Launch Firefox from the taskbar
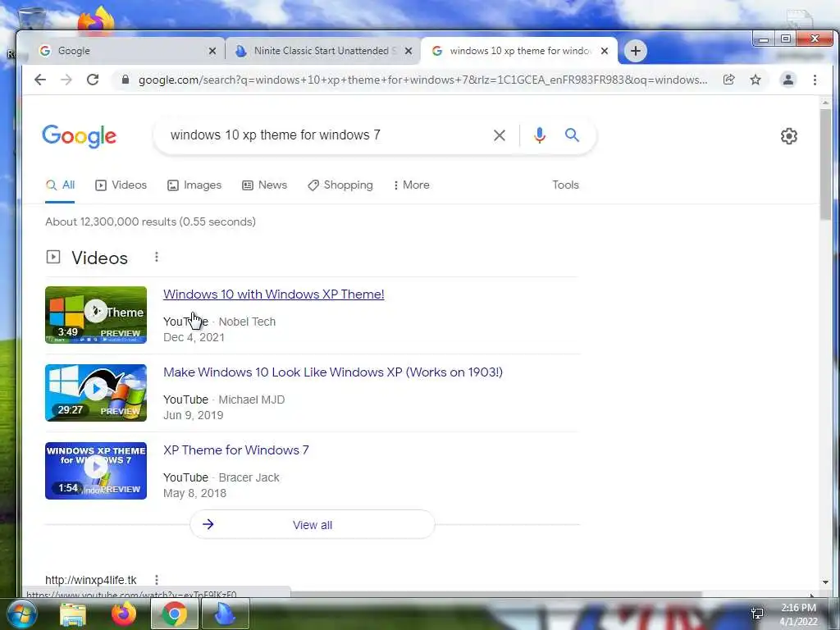This screenshot has height=630, width=840. [x=123, y=614]
